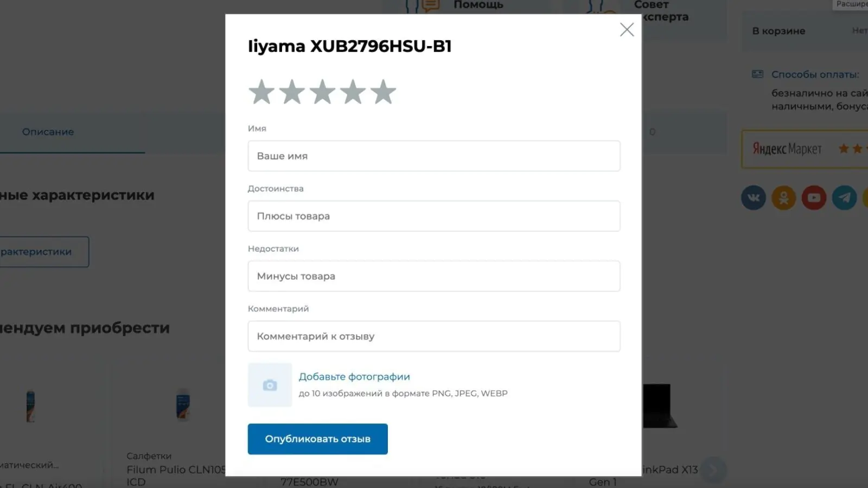Click the ThinkPad X13 laptop thumbnail
Image resolution: width=868 pixels, height=488 pixels.
click(659, 406)
